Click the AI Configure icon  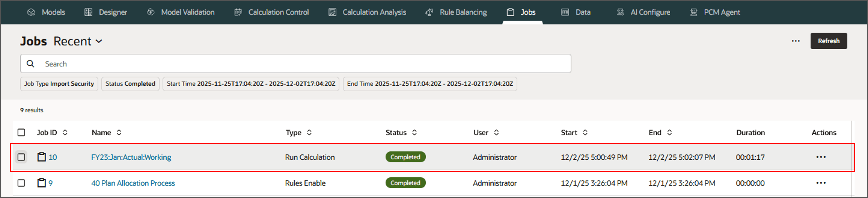620,12
